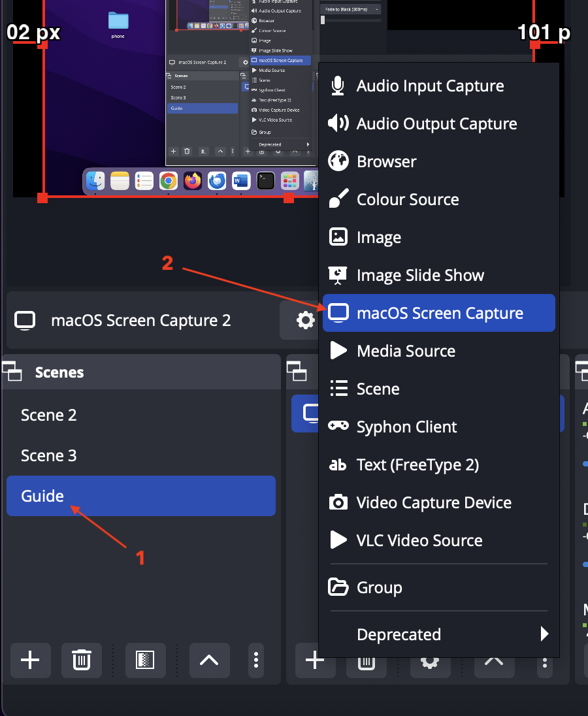Open source properties from the Sources toolbar gear
588x716 pixels.
(x=430, y=663)
